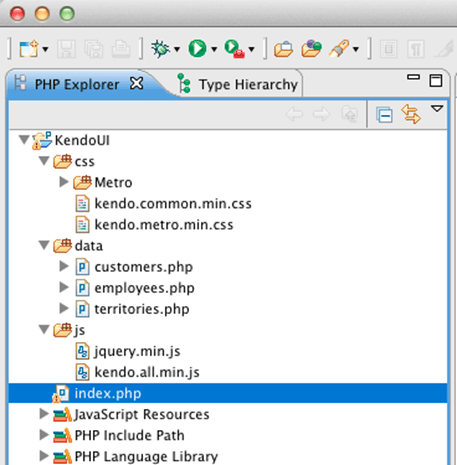The height and width of the screenshot is (465, 457).
Task: Toggle Link with Editor arrows icon
Action: [x=411, y=114]
